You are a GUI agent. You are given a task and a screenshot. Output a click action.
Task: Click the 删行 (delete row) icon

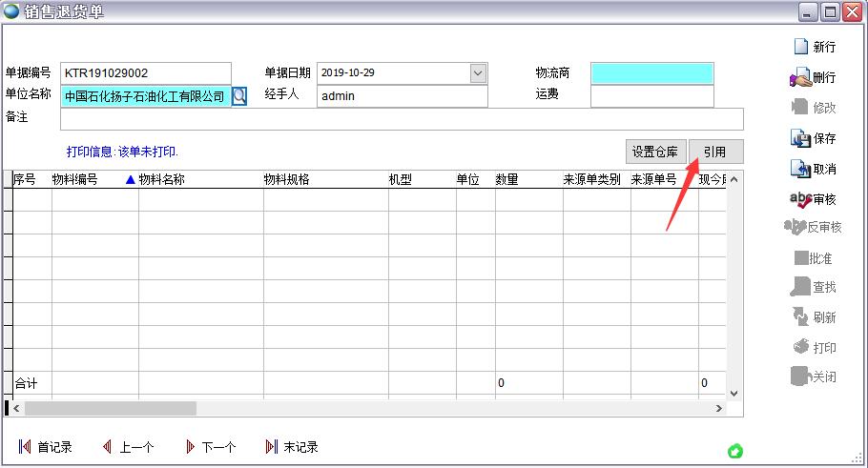pyautogui.click(x=800, y=77)
